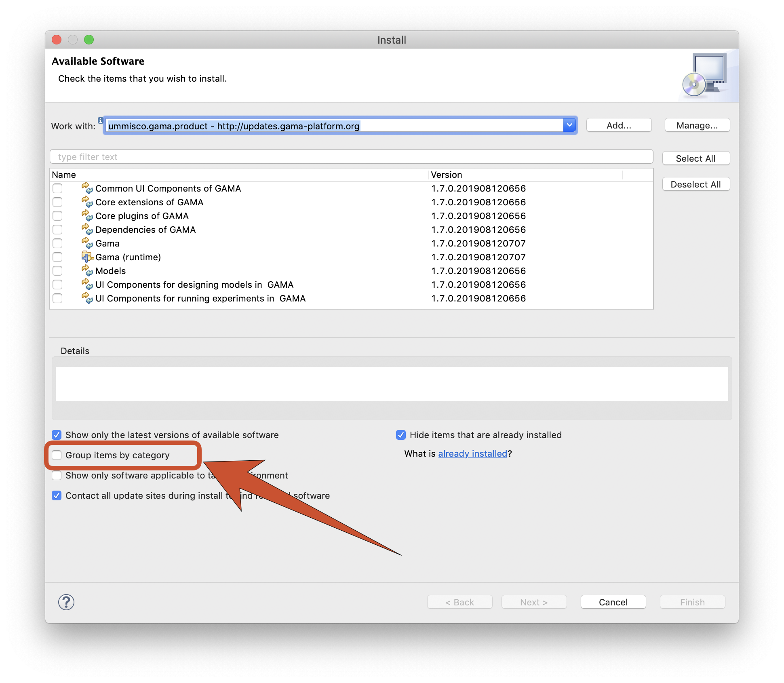Check UI Components for running experiments checkbox

pos(57,298)
